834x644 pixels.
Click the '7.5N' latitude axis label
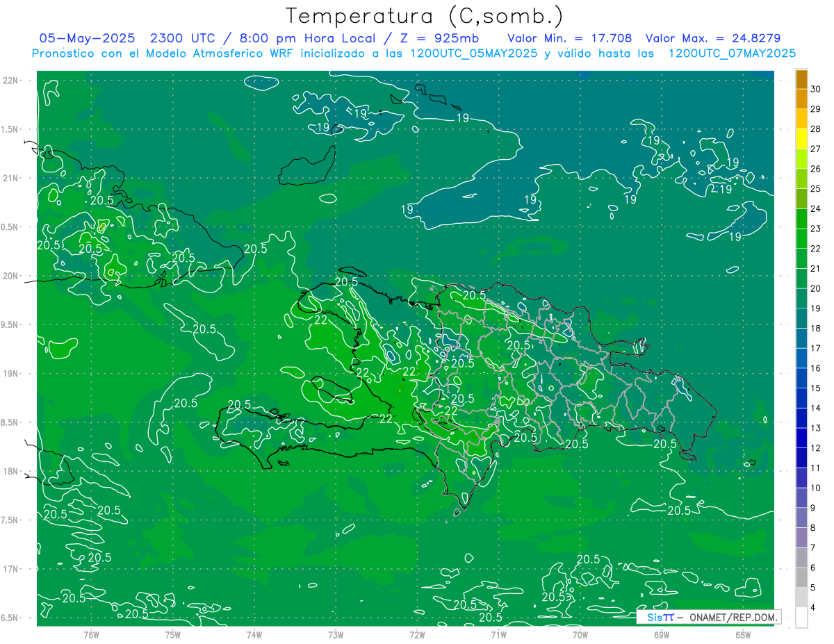click(x=10, y=520)
